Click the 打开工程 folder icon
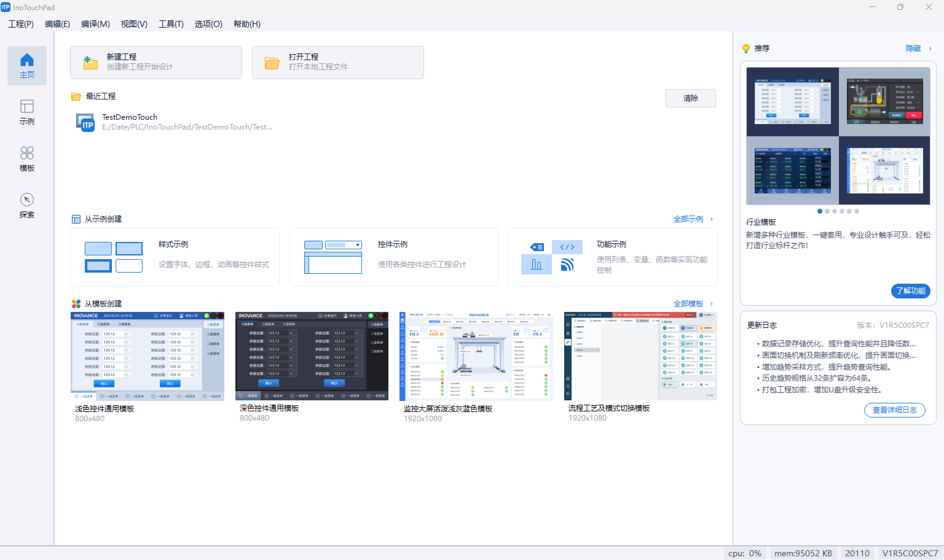 (272, 63)
